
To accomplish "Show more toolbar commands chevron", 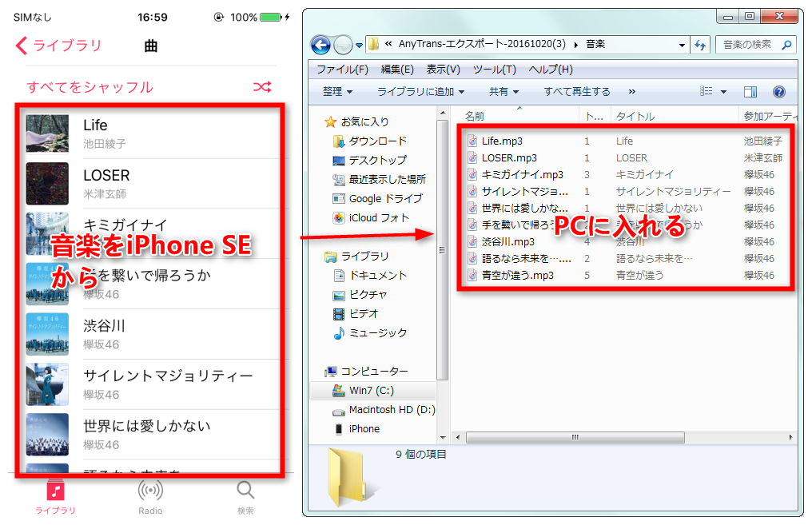I will (x=632, y=92).
